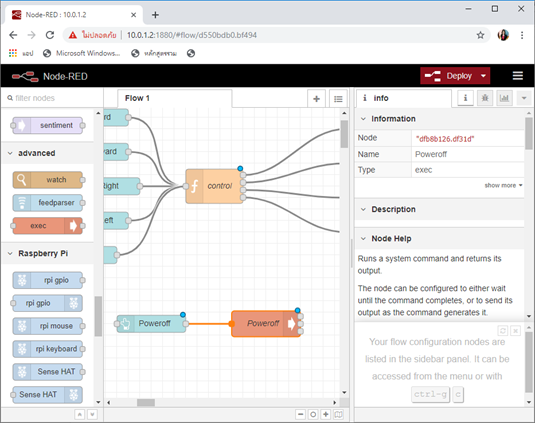Screen dimensions: 535x423
Task: Go back in browser
Action: 13,35
